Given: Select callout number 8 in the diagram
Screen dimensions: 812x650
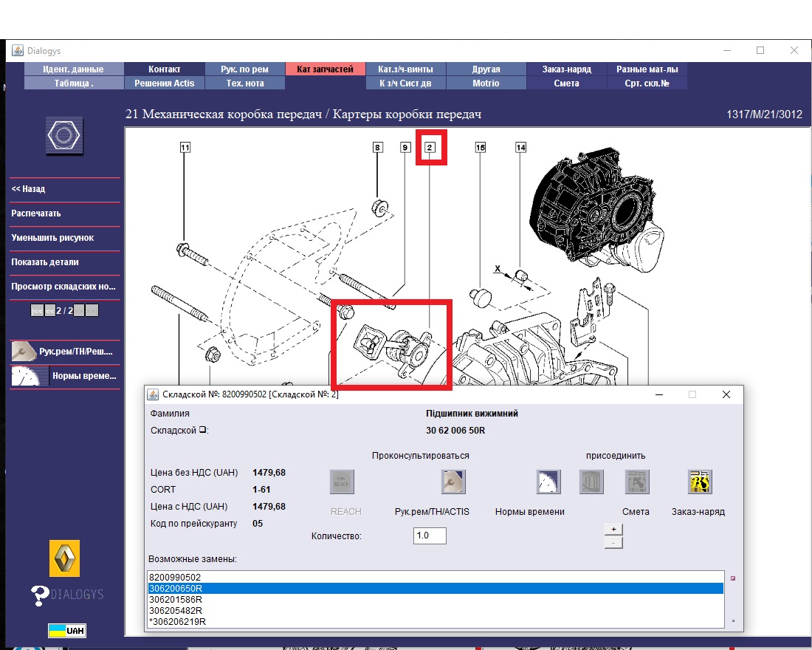Looking at the screenshot, I should tap(377, 147).
